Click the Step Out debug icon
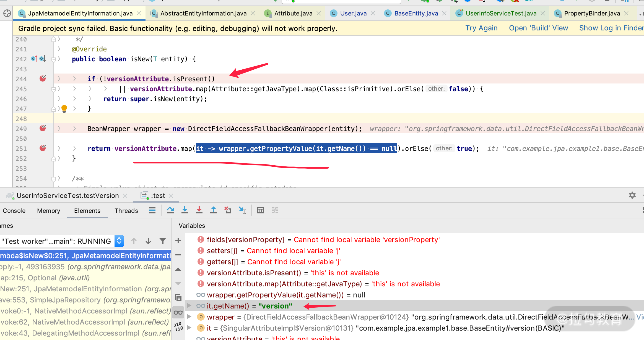Image resolution: width=644 pixels, height=340 pixels. (214, 210)
